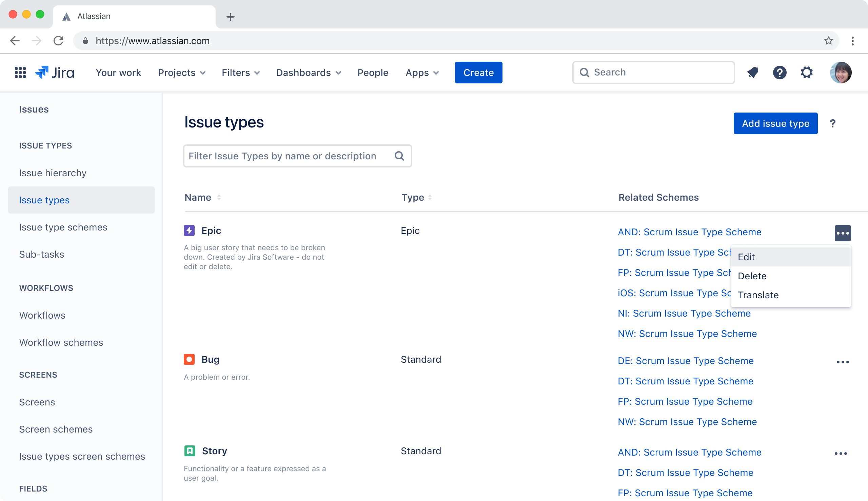Open the notifications bell
This screenshot has height=501, width=868.
(x=752, y=72)
